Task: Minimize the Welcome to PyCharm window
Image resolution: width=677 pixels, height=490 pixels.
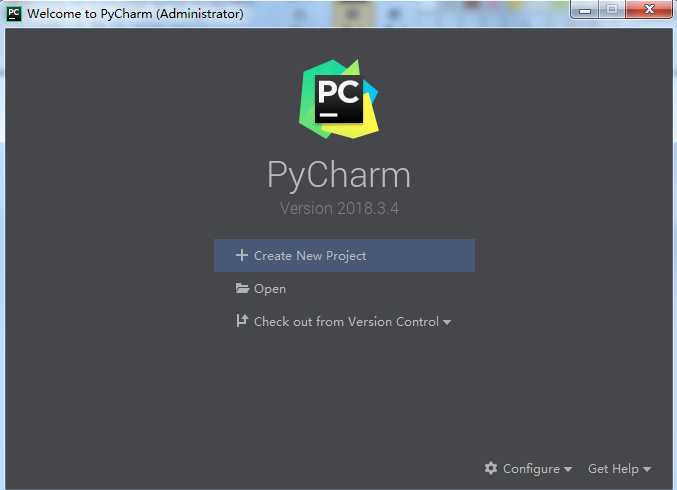Action: click(585, 10)
